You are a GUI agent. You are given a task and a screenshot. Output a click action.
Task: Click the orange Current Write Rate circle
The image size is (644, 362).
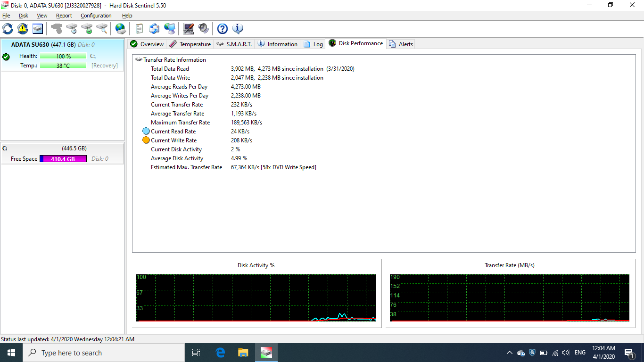[146, 140]
